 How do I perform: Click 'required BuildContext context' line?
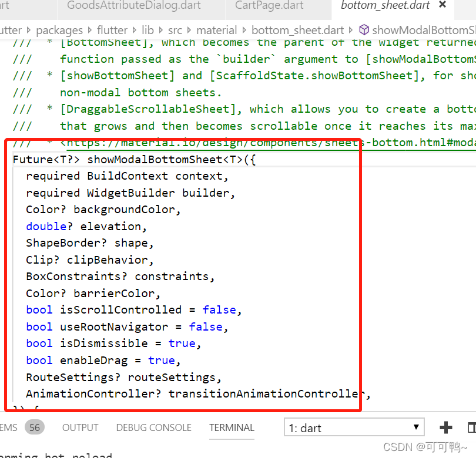[127, 176]
